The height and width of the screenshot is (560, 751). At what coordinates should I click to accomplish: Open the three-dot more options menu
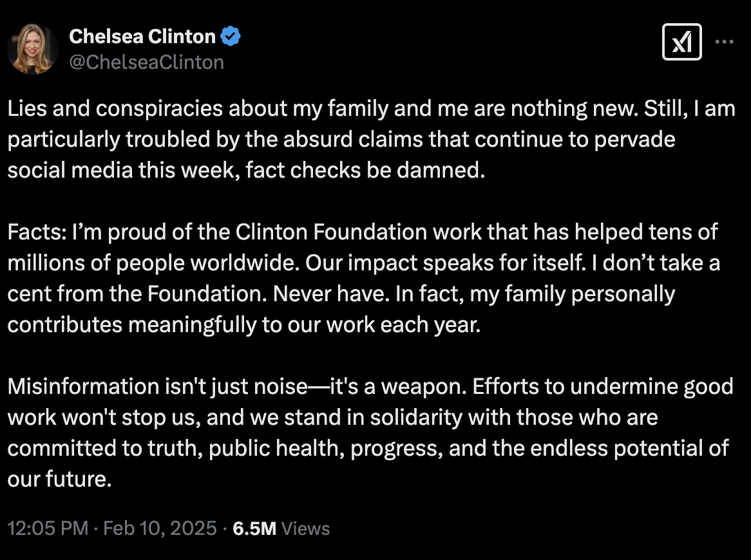click(724, 42)
